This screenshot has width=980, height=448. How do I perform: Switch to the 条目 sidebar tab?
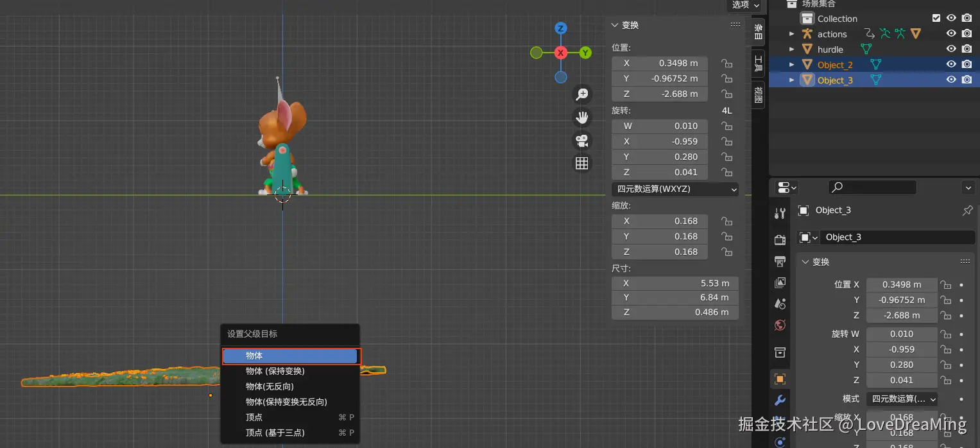758,31
